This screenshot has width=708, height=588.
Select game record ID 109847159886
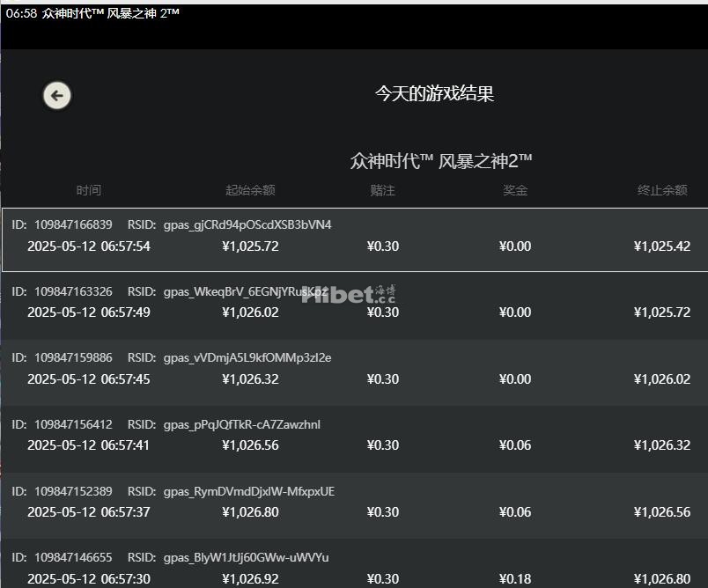point(62,357)
